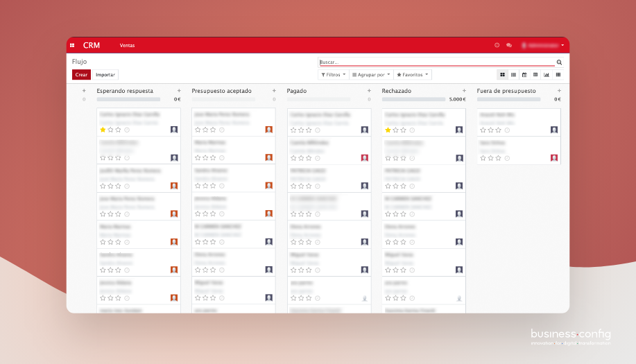
Task: Click the Flujo breadcrumb title
Action: pos(80,62)
